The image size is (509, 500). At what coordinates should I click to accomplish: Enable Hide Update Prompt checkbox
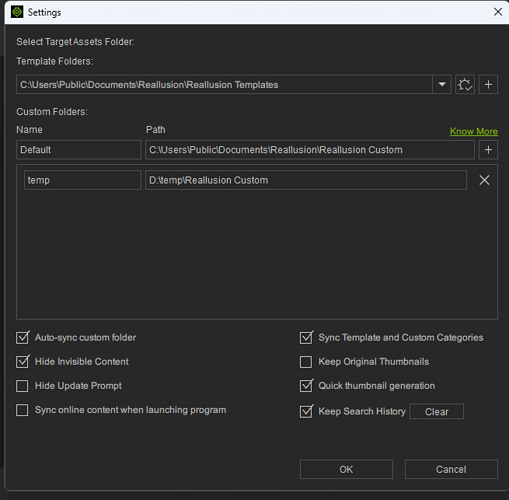[x=22, y=386]
